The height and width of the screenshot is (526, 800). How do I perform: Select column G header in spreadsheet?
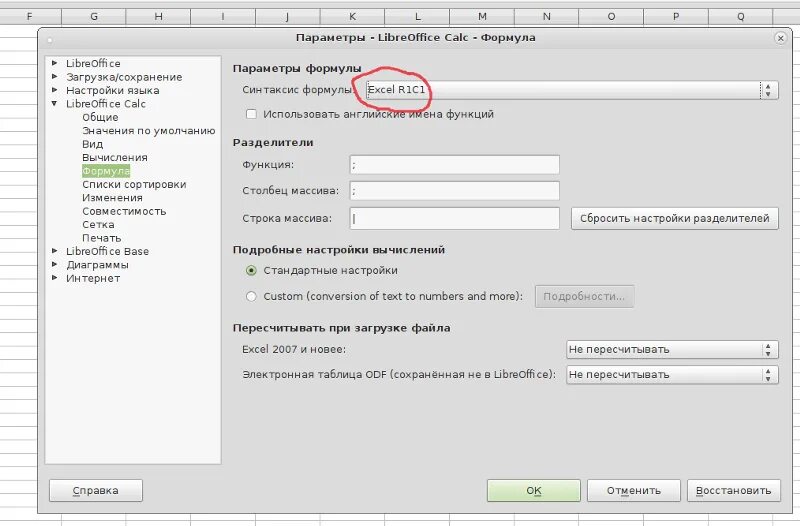94,16
